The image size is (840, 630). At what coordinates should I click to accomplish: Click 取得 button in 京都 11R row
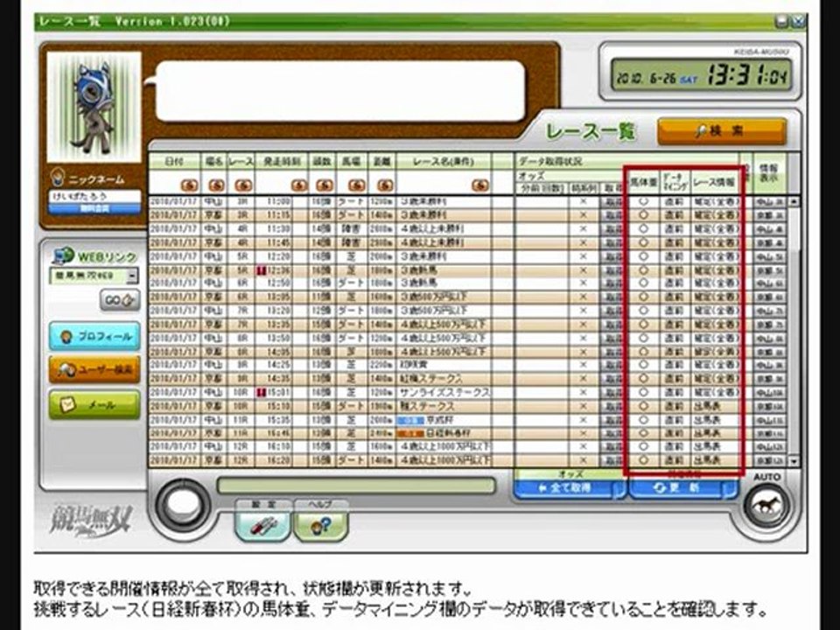pos(612,433)
